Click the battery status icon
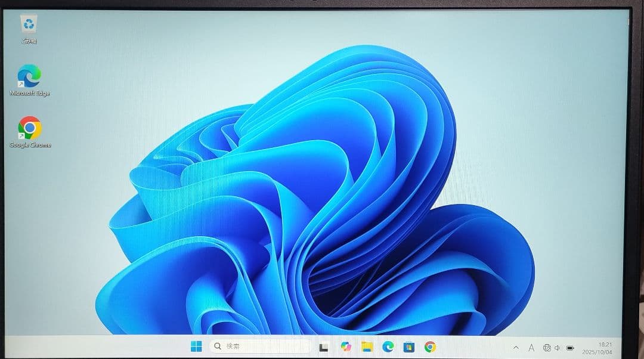The height and width of the screenshot is (359, 644). (570, 348)
